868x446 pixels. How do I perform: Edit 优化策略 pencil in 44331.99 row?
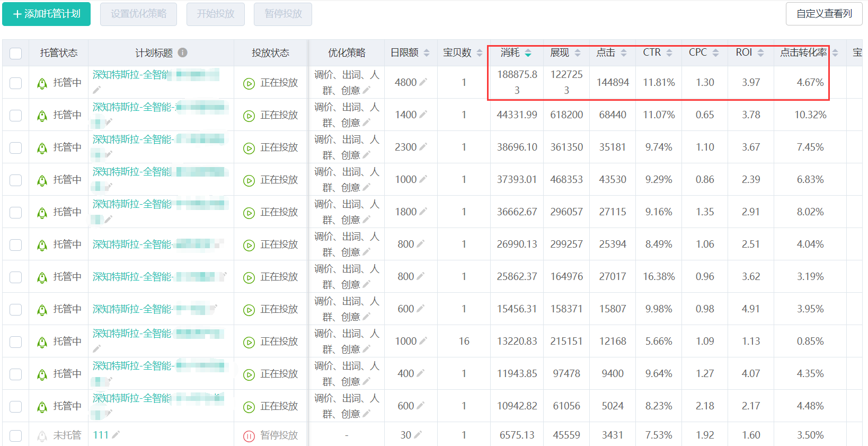point(366,123)
